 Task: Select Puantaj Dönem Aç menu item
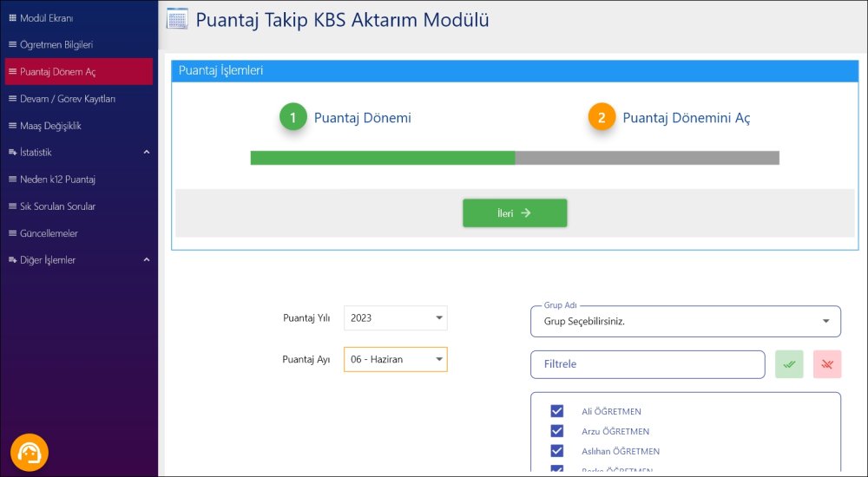(79, 71)
